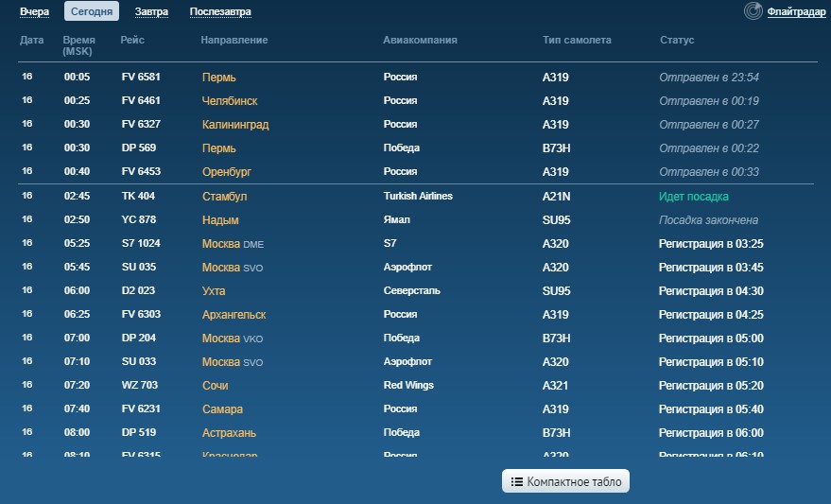Click flight number SU 035
The image size is (831, 504).
tap(139, 267)
